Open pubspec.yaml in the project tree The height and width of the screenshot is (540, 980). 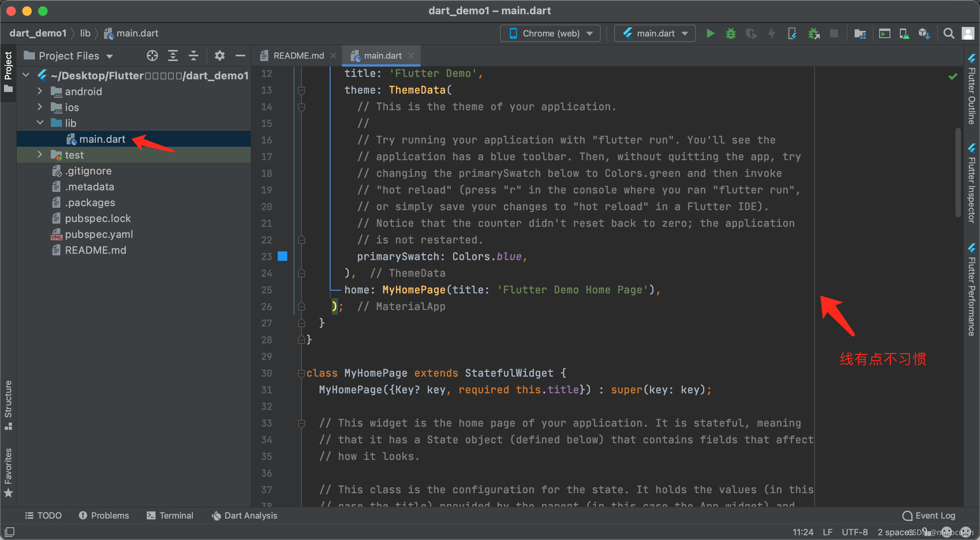(x=99, y=234)
